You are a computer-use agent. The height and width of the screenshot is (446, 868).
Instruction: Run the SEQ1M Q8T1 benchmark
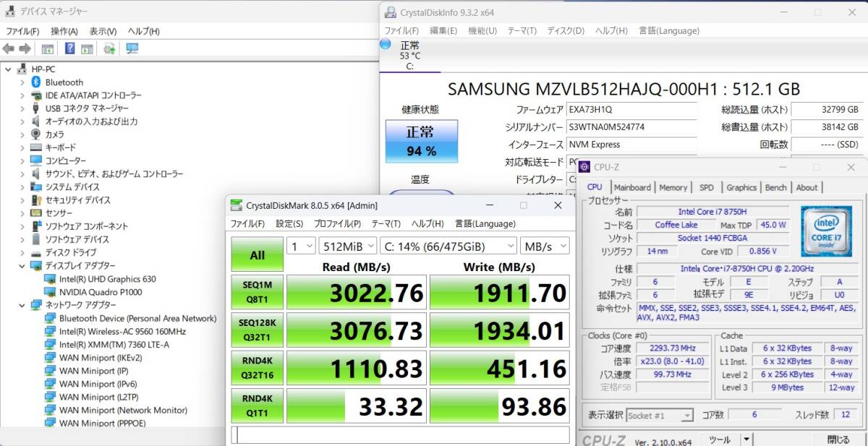258,293
